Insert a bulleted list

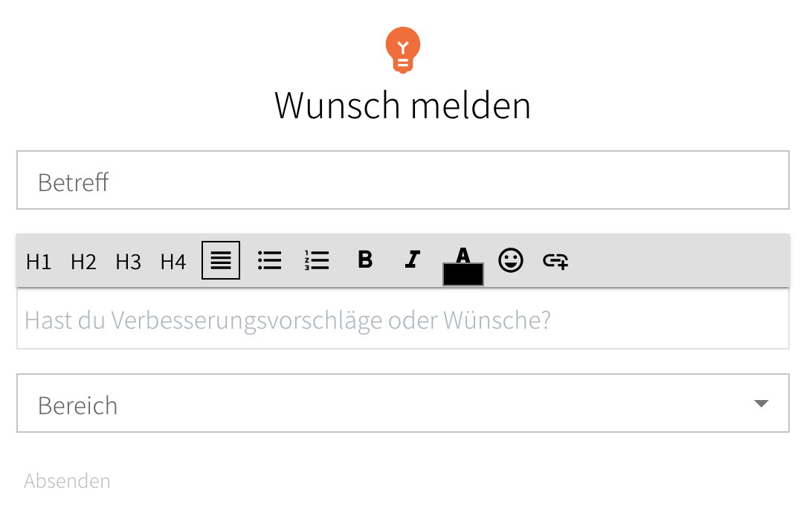(269, 260)
